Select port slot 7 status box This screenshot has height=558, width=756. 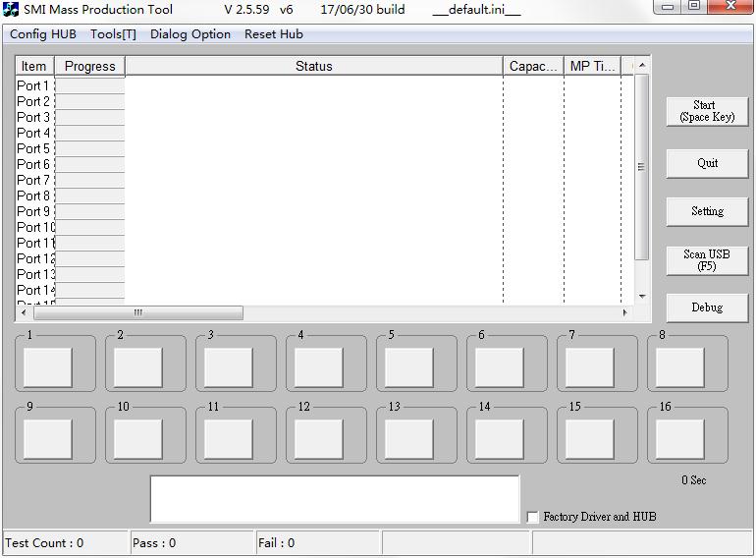(590, 367)
